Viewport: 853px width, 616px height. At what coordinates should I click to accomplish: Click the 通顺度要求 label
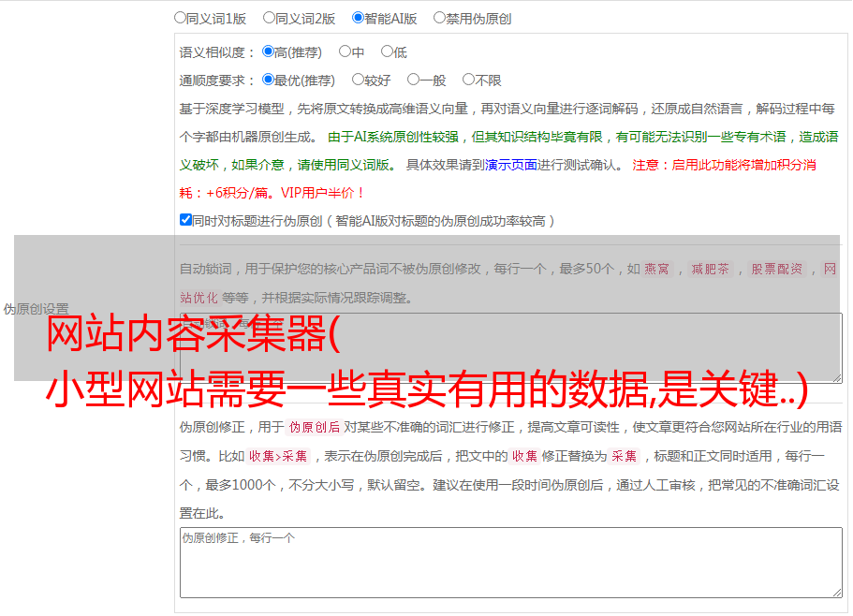(217, 81)
